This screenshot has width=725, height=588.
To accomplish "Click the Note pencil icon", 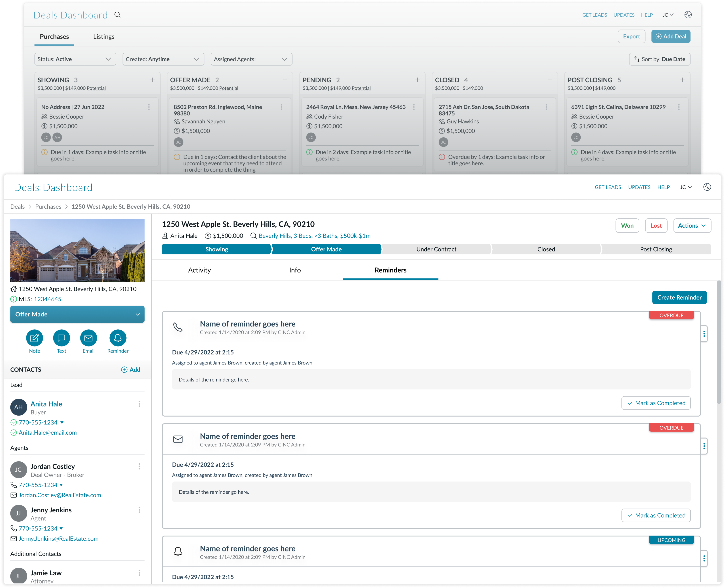I will point(35,338).
